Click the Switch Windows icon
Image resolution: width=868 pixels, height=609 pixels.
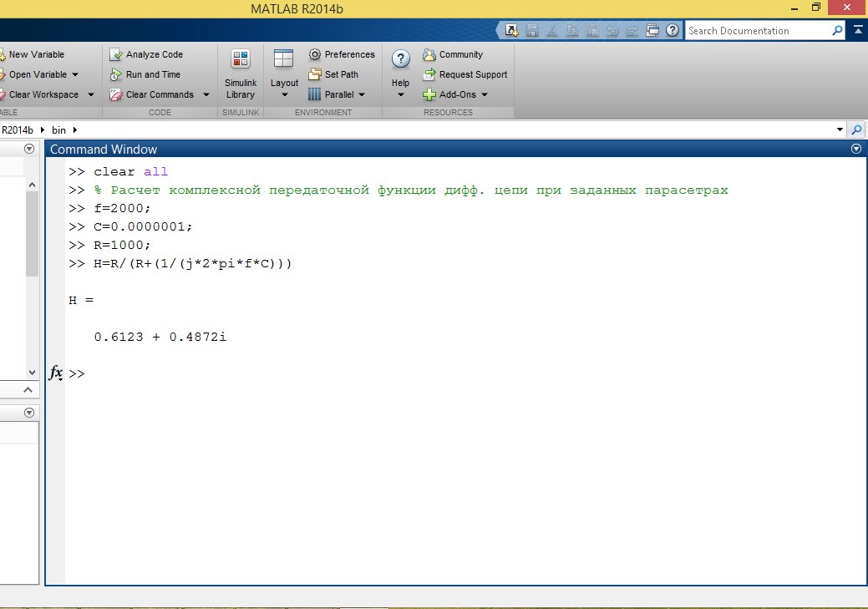coord(652,30)
